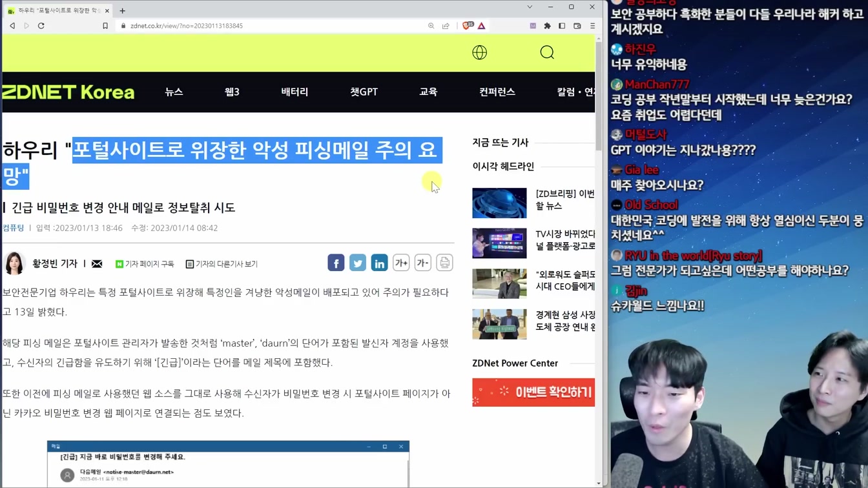Open the 경계현 삼성 사장 headline link
Screen dimensions: 868x488
point(565,320)
